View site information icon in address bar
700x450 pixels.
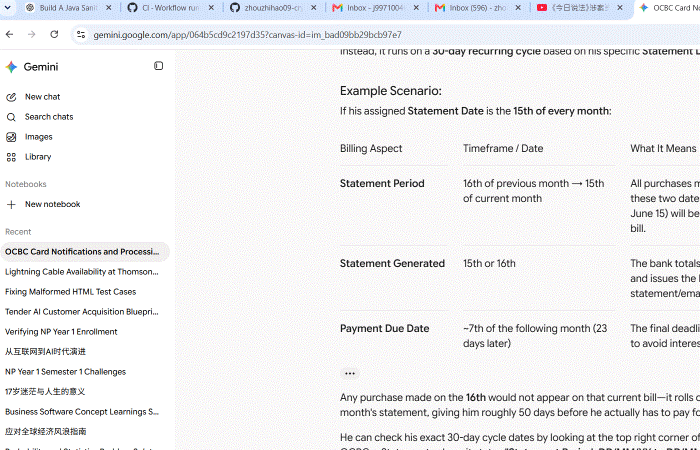pos(81,34)
